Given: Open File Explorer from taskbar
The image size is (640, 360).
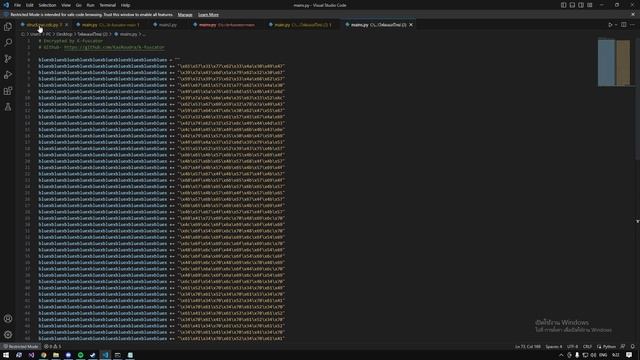Looking at the screenshot, I should pos(56,355).
